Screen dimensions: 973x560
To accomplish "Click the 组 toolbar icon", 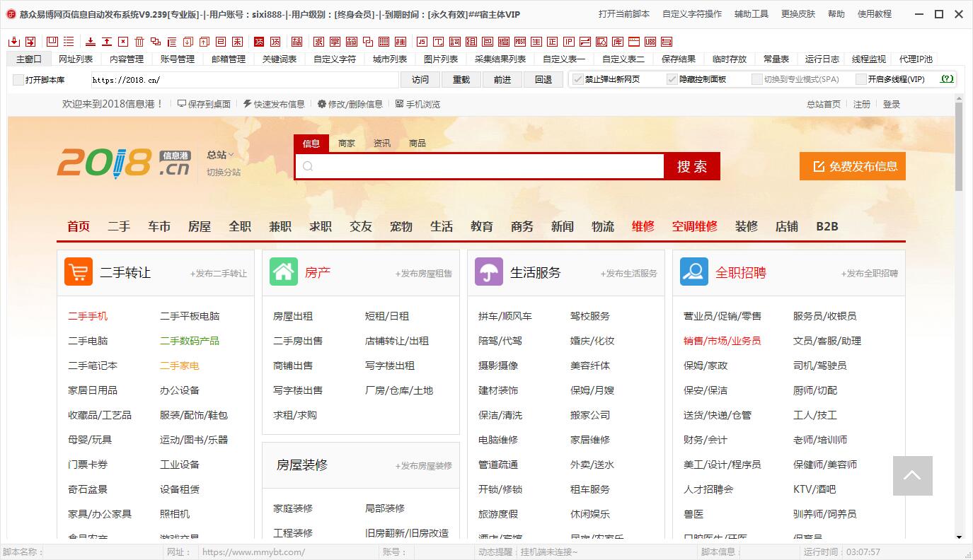I will pos(471,42).
